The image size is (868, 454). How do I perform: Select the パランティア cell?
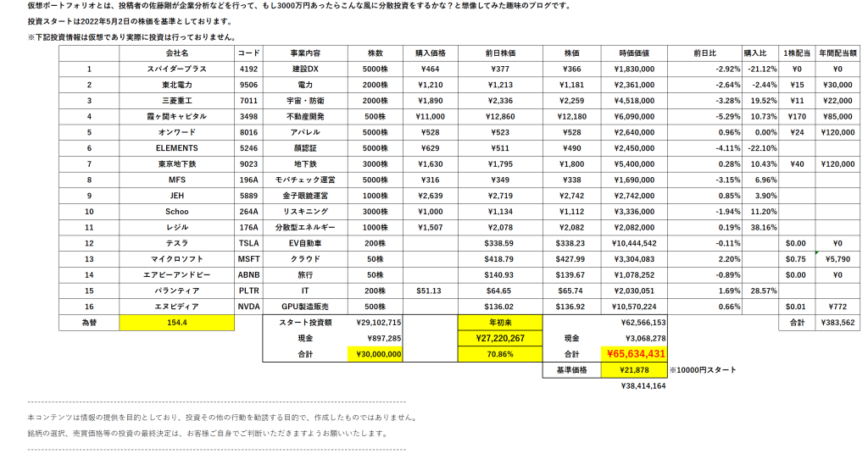[176, 291]
